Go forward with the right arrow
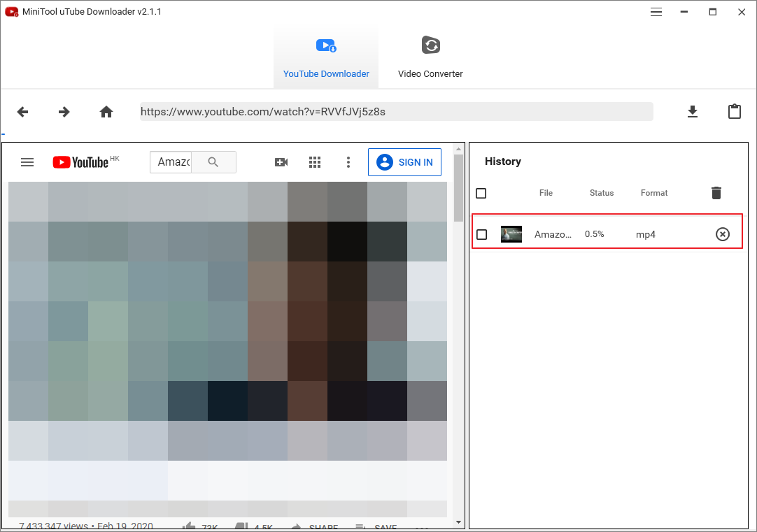 point(64,112)
